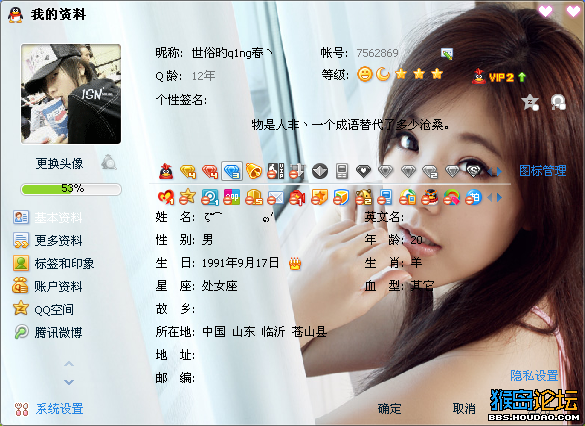This screenshot has width=585, height=426.
Task: Click the golden bell badge icon
Action: click(x=254, y=171)
